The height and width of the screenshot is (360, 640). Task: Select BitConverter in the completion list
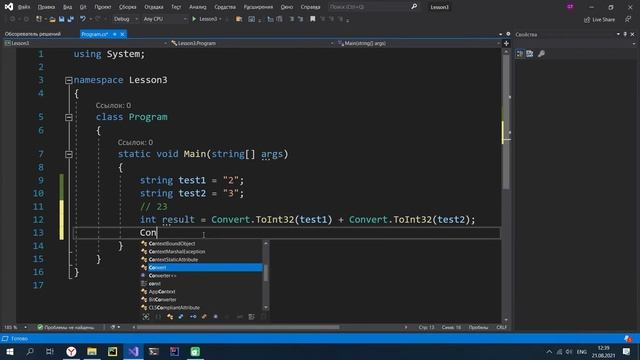[201, 300]
